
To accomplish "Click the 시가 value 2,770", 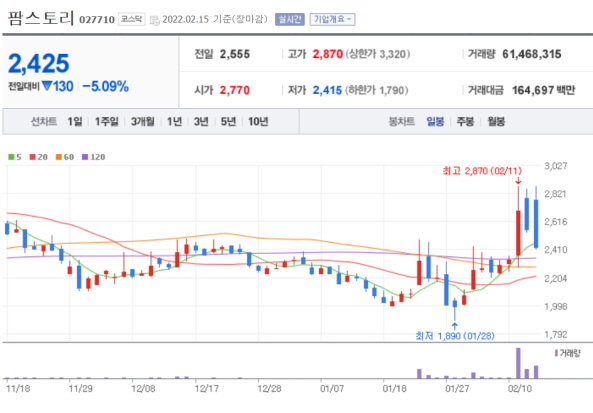I will [234, 90].
